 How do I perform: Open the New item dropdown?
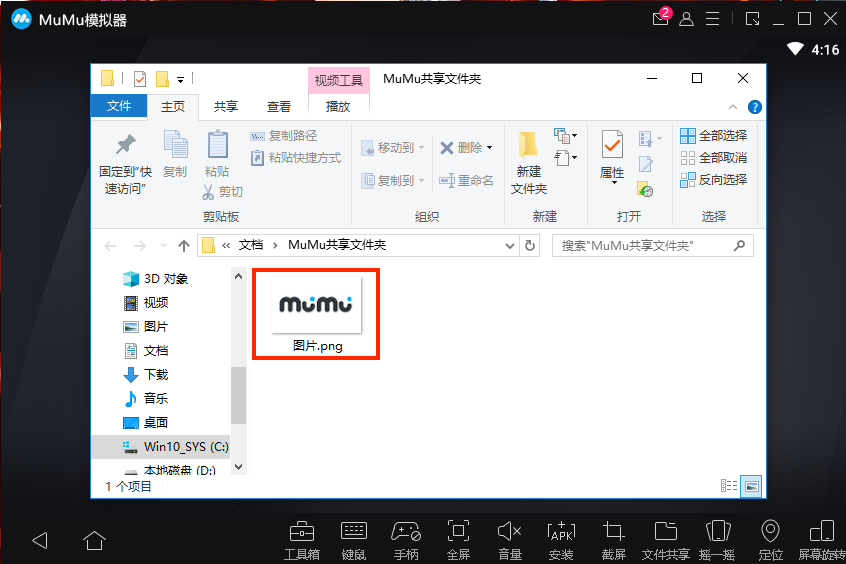click(x=565, y=135)
